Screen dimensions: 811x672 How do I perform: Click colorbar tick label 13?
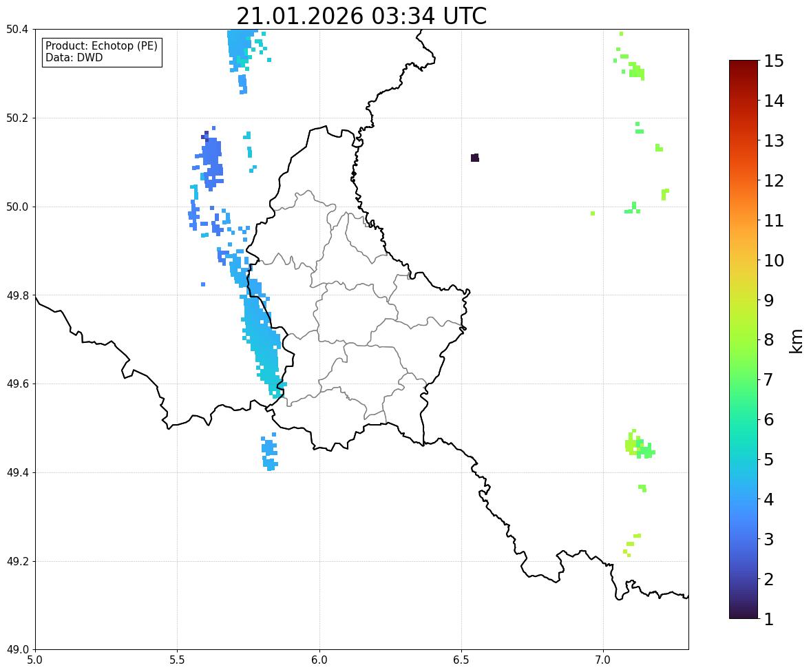tap(774, 140)
